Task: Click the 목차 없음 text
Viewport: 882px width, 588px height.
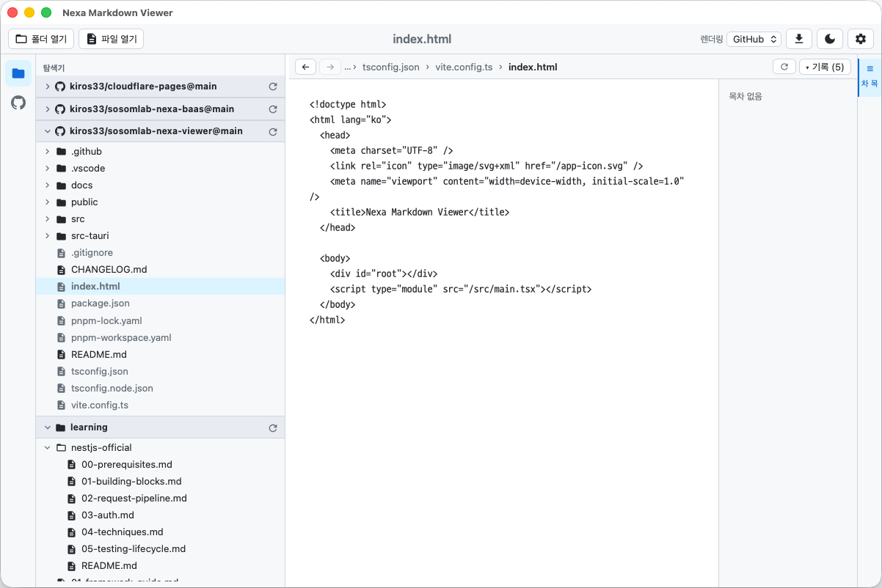Action: click(x=746, y=96)
